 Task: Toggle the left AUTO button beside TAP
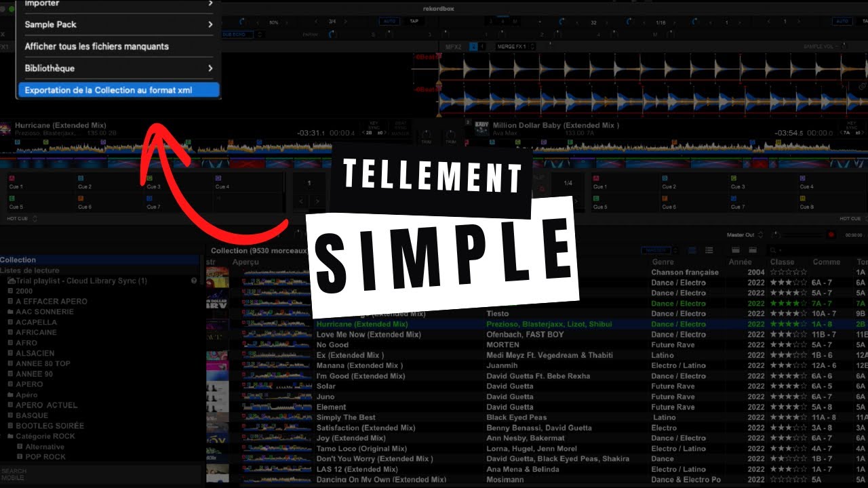click(390, 21)
